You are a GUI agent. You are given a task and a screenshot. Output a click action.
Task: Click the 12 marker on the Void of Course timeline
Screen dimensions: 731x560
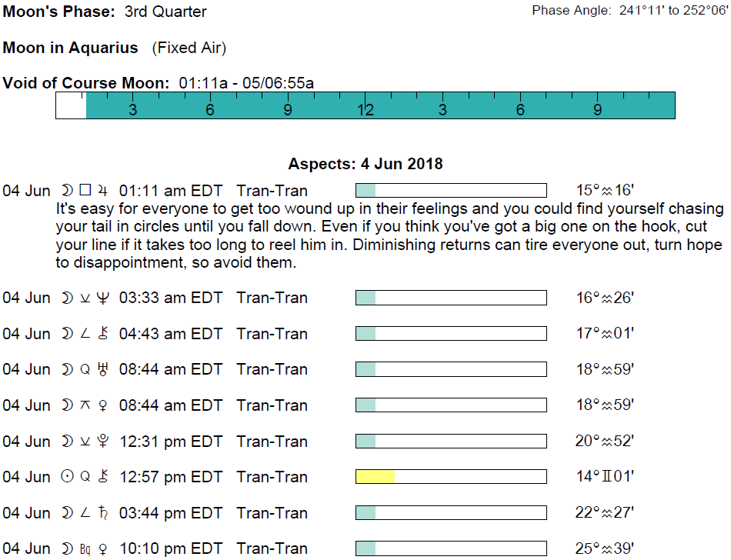(x=365, y=110)
